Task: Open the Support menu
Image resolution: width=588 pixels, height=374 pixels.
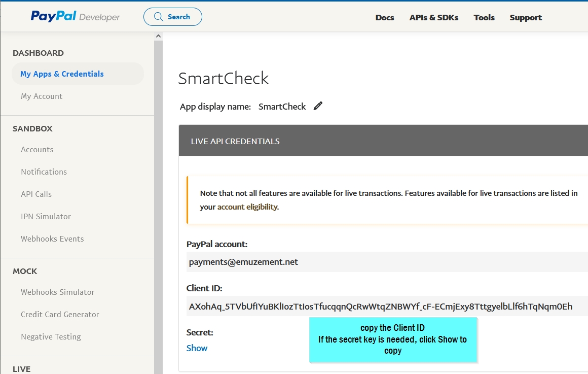Action: [526, 18]
